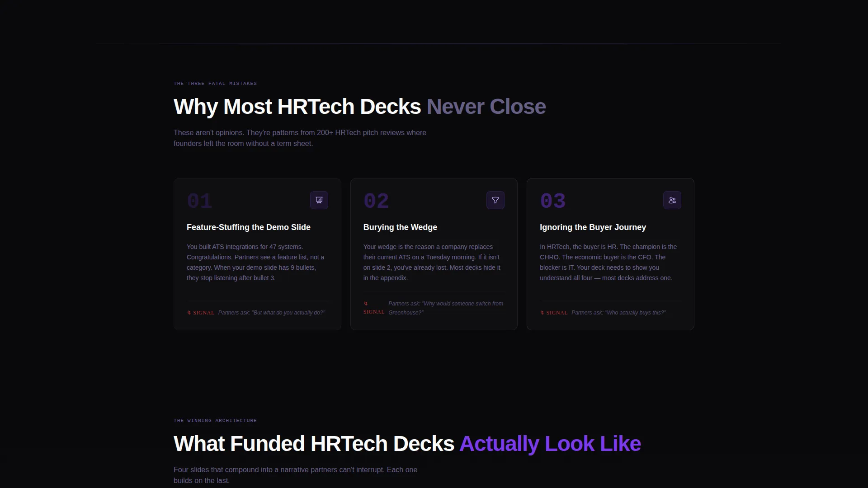
Task: Click the funnel icon on card 02
Action: (x=495, y=200)
